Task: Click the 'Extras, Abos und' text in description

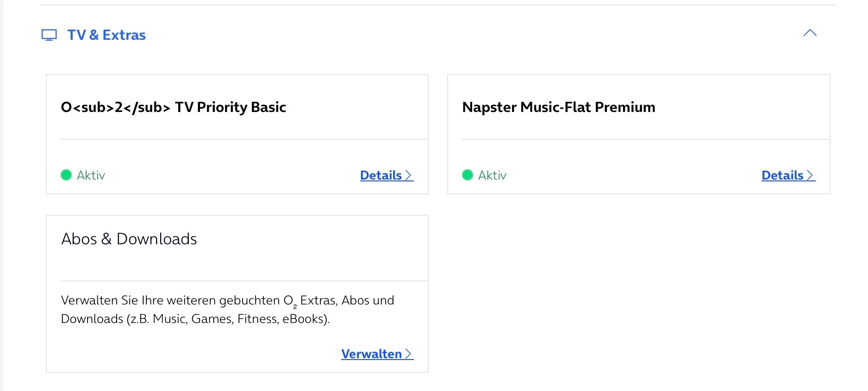Action: pos(347,300)
